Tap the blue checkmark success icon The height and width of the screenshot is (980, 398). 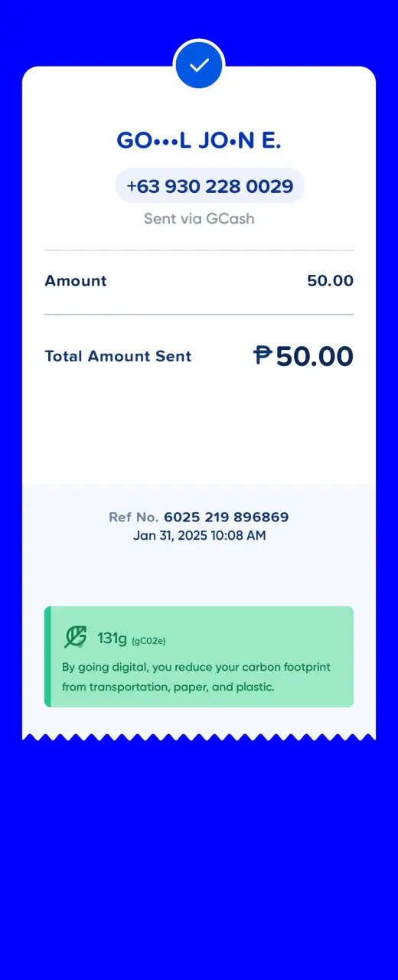(199, 65)
